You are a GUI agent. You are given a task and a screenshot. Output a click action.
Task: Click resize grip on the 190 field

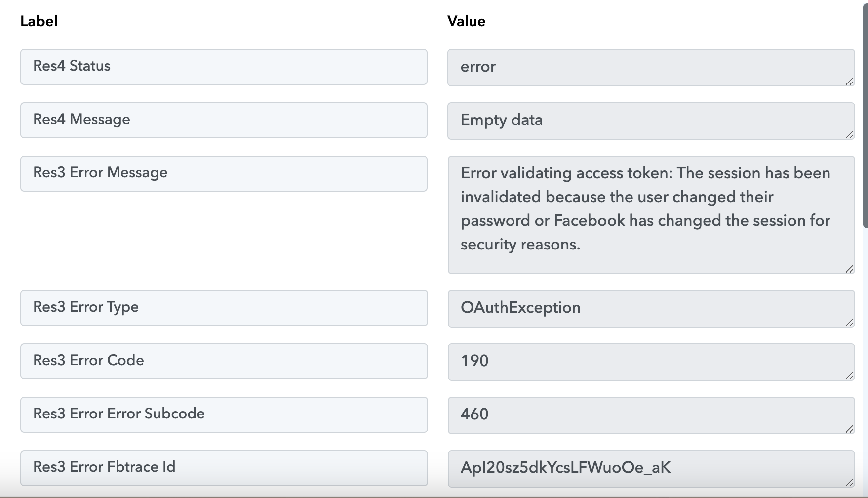[849, 375]
